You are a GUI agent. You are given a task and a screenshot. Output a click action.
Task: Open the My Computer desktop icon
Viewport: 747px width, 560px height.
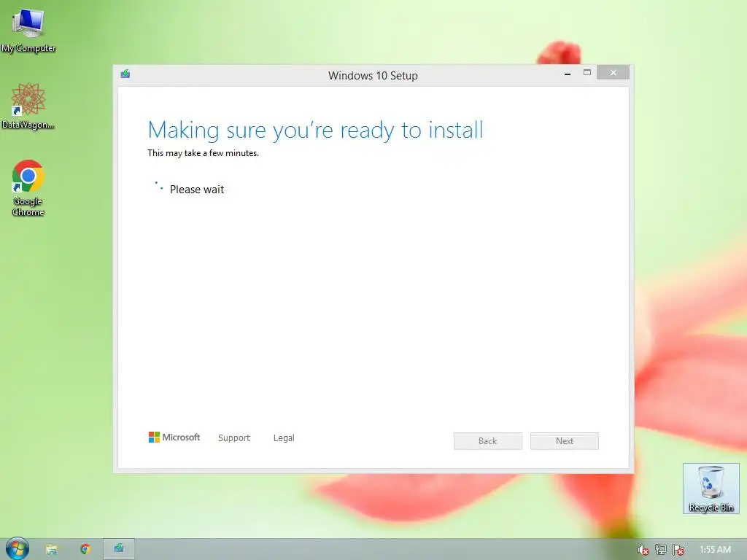[28, 30]
